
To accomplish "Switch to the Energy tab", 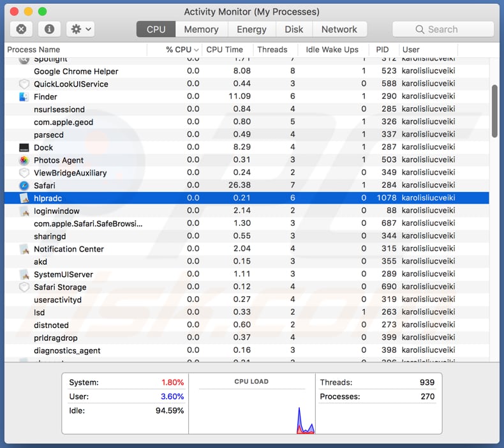I will coord(251,29).
